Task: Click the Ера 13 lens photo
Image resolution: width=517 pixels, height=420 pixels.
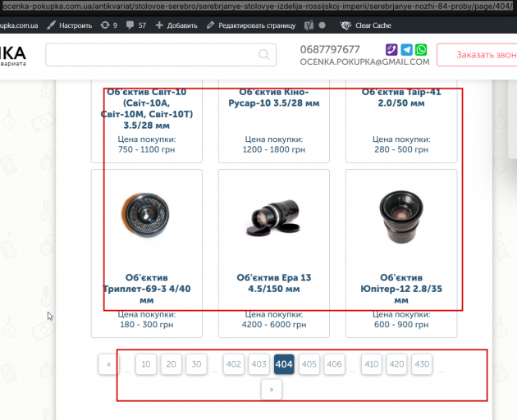Action: [273, 218]
